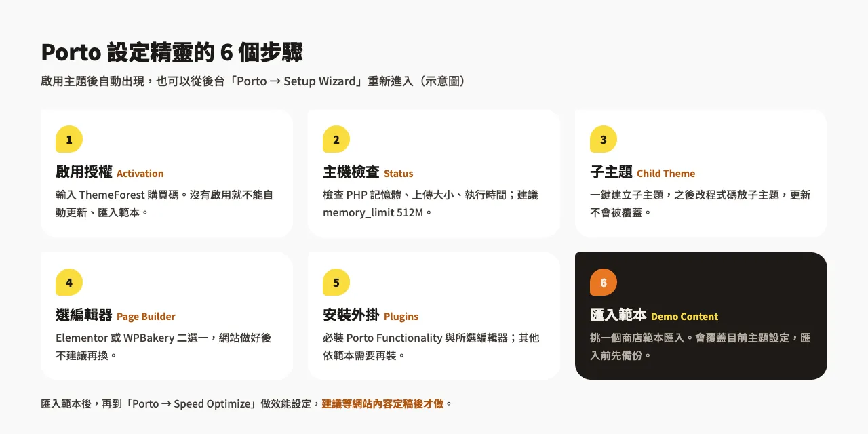
Task: Click the yellow step 2 badge
Action: (x=336, y=139)
